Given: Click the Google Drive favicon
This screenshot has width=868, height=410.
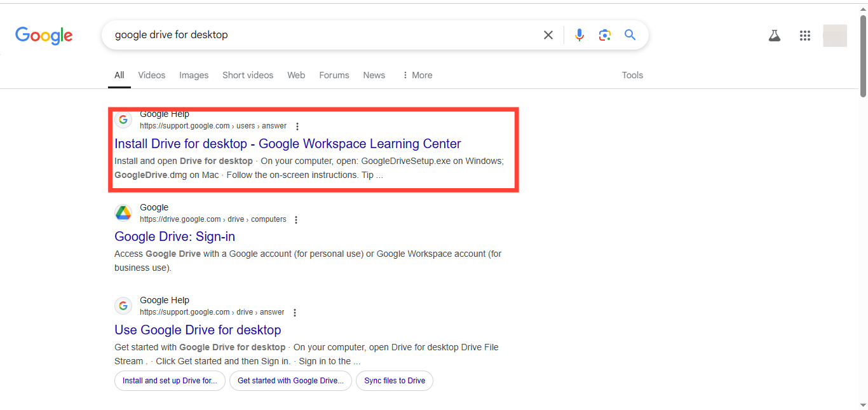Looking at the screenshot, I should (x=123, y=213).
